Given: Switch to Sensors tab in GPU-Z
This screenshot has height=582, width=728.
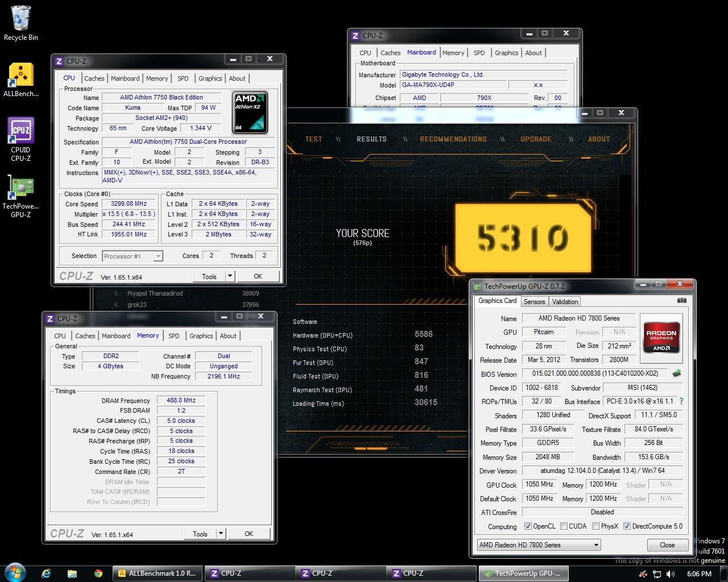Looking at the screenshot, I should click(534, 302).
